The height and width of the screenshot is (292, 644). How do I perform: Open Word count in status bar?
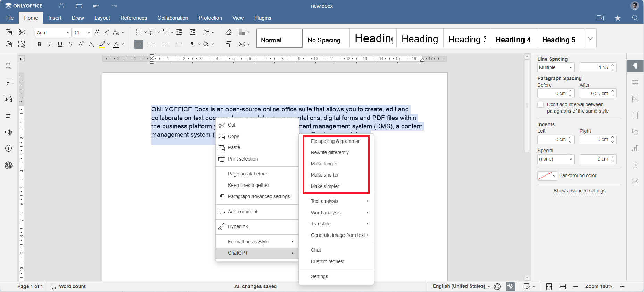click(x=68, y=286)
